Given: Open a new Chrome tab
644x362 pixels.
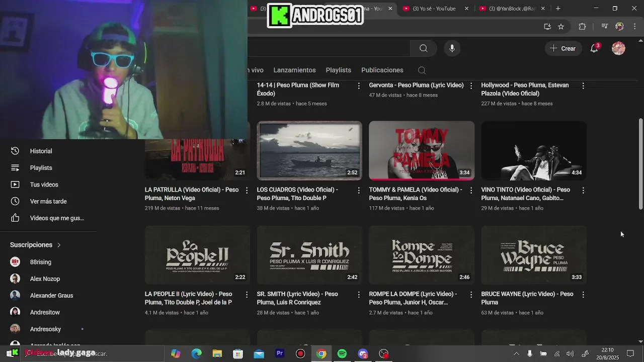Looking at the screenshot, I should coord(558,9).
